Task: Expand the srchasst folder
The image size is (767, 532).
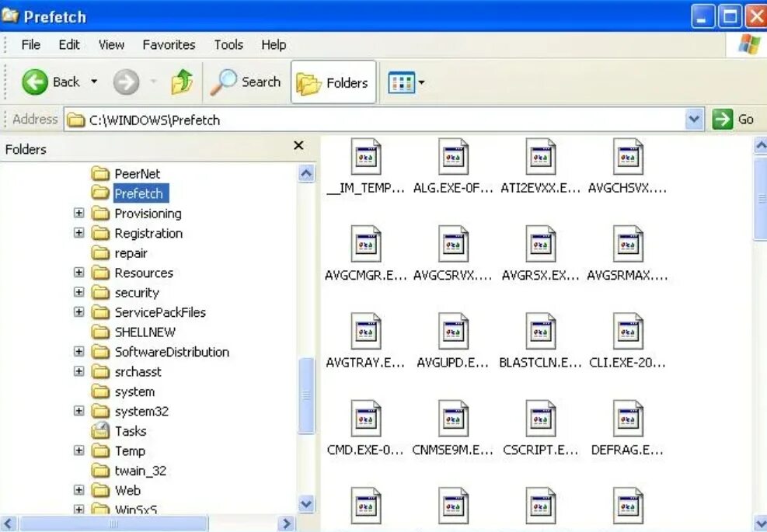Action: [x=78, y=371]
